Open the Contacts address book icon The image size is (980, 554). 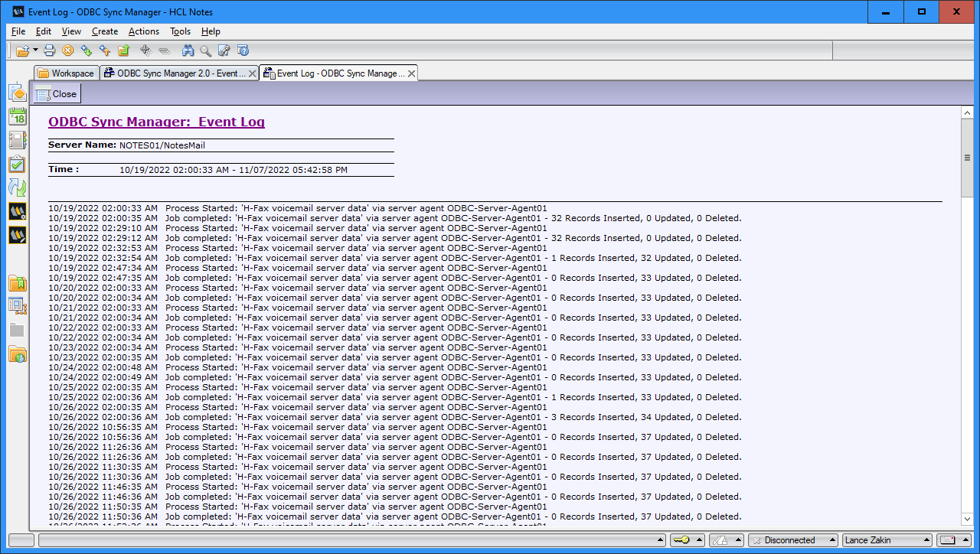[x=17, y=141]
